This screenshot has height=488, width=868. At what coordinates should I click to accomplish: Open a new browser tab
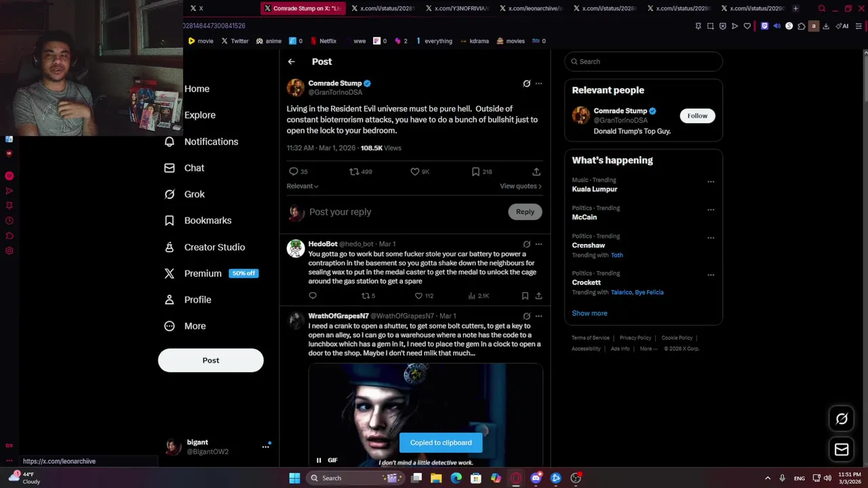coord(795,8)
